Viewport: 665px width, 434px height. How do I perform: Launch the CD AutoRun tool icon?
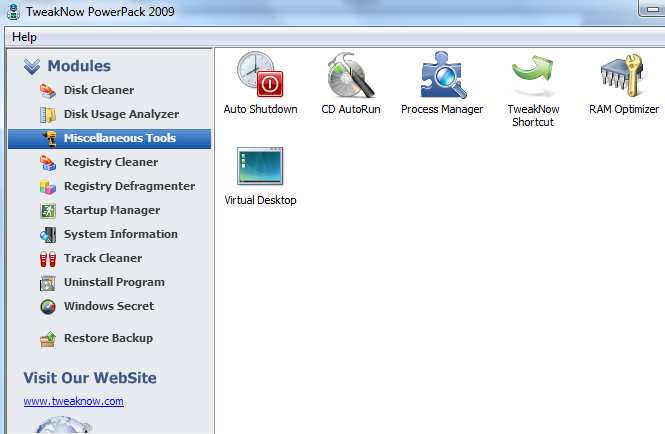pyautogui.click(x=351, y=75)
